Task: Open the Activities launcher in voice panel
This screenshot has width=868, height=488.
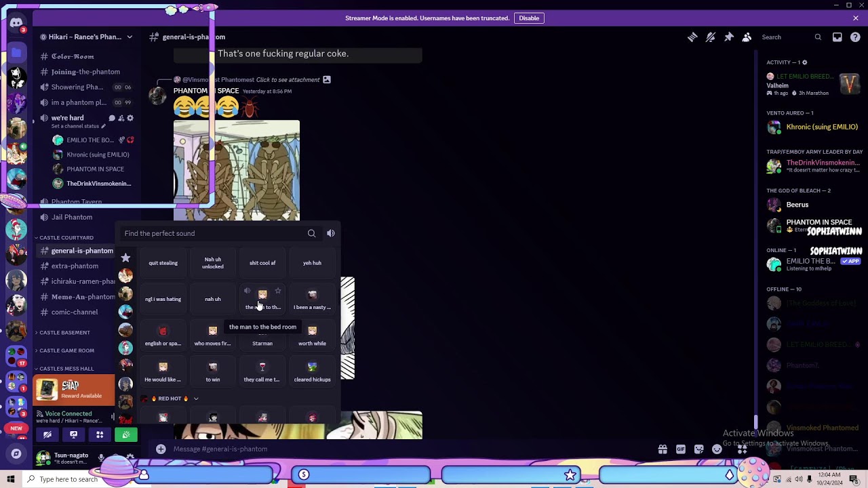Action: [x=100, y=434]
